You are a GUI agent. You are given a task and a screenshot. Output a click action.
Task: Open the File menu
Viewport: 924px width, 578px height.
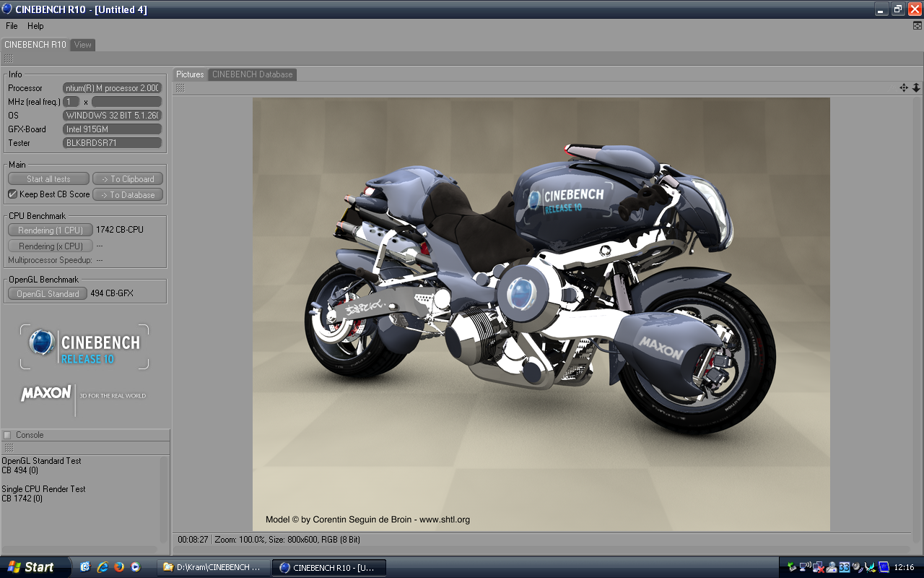pos(12,26)
